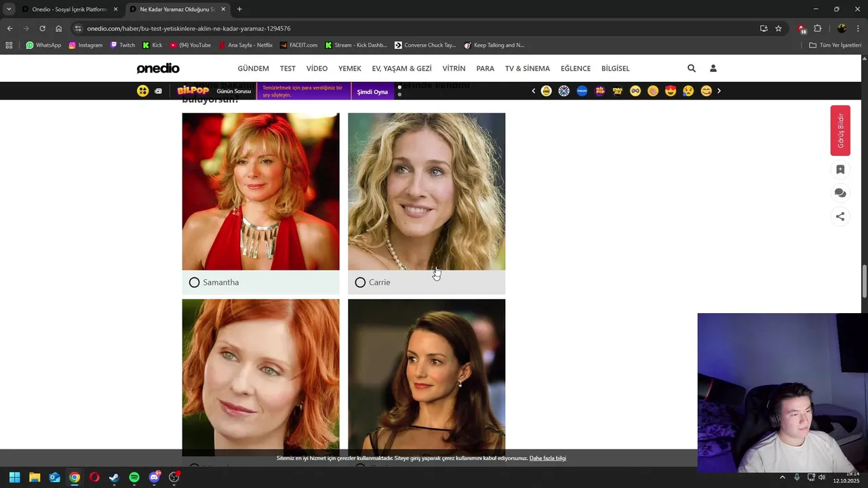Click the Onedio logo
This screenshot has height=488, width=868.
tap(158, 68)
